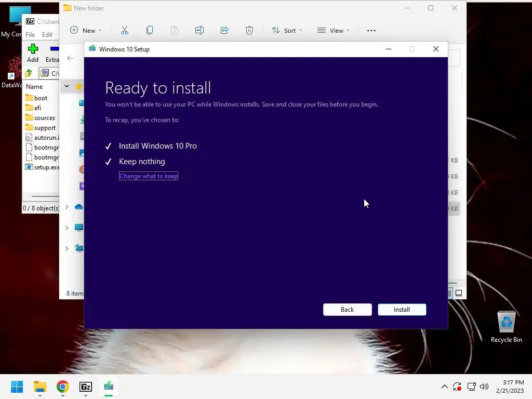The height and width of the screenshot is (399, 532).
Task: Select the OneDrive cloud icon in sidebar
Action: [79, 207]
